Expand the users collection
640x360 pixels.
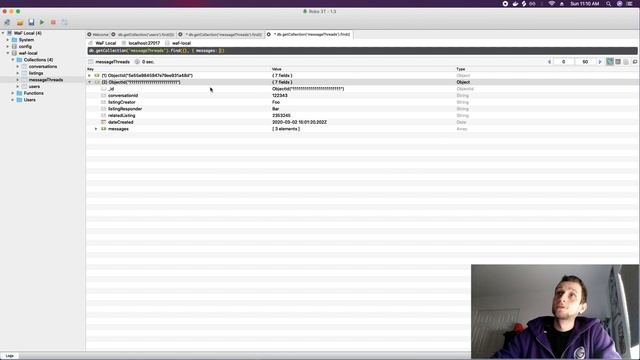click(18, 87)
